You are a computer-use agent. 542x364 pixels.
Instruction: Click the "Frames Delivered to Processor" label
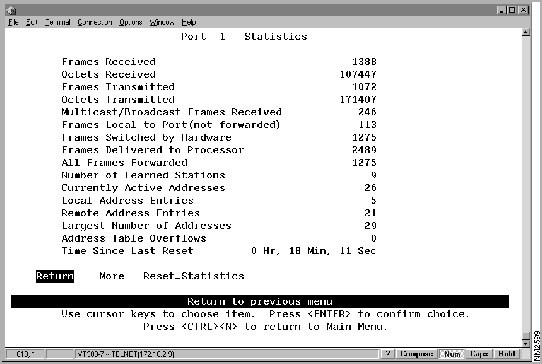click(153, 150)
